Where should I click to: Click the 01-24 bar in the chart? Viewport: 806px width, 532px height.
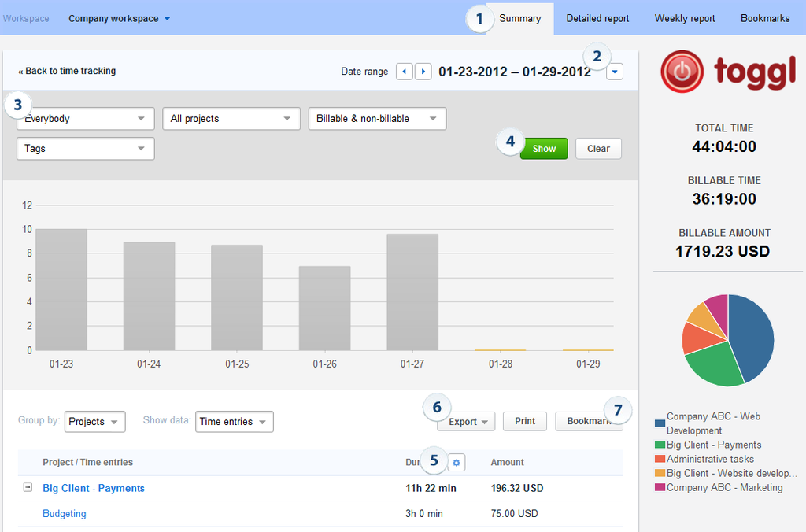(x=149, y=297)
